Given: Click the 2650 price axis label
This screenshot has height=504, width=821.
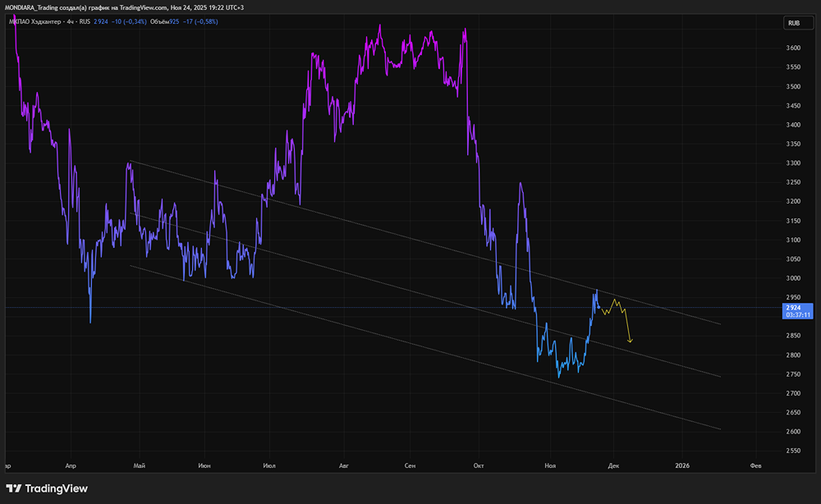Looking at the screenshot, I should click(x=793, y=412).
